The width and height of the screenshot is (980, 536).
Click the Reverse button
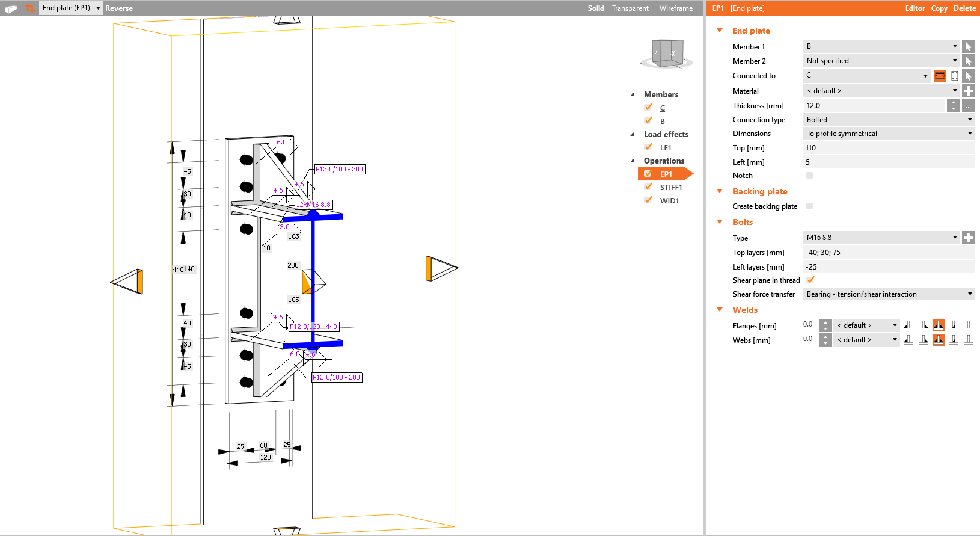pos(119,8)
